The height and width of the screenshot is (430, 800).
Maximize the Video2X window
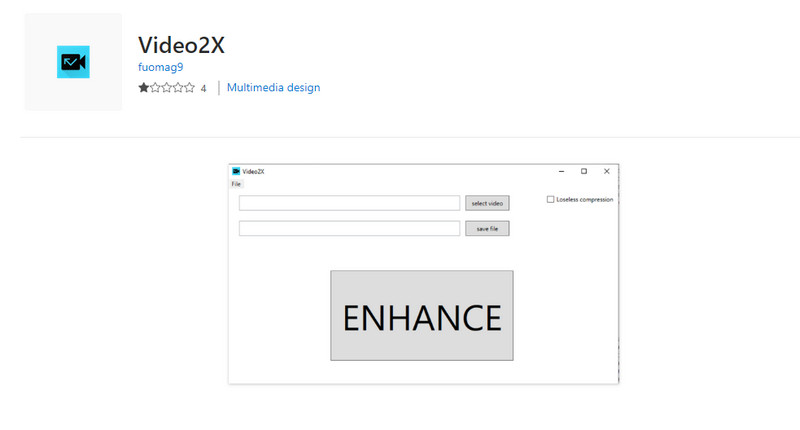584,171
